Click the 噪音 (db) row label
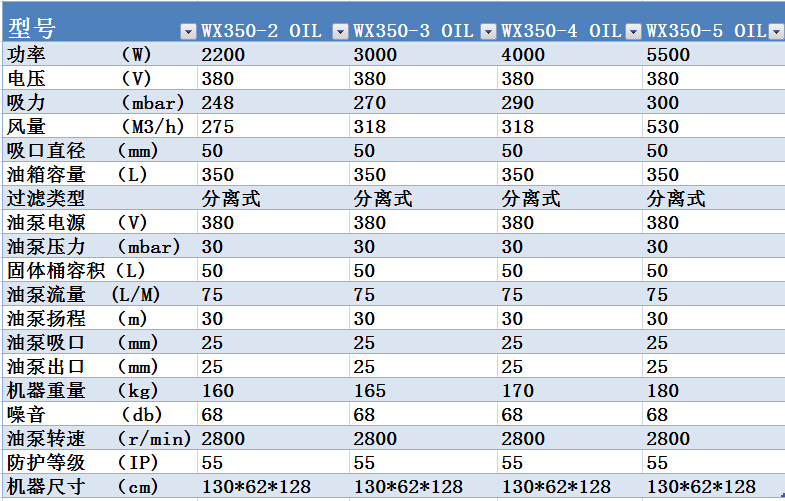Image resolution: width=785 pixels, height=501 pixels. pyautogui.click(x=78, y=414)
